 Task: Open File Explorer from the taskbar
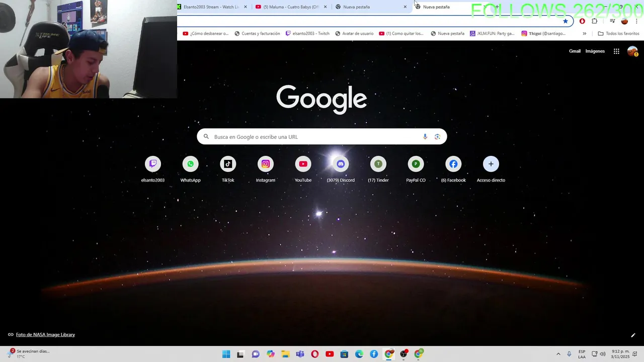click(x=285, y=354)
